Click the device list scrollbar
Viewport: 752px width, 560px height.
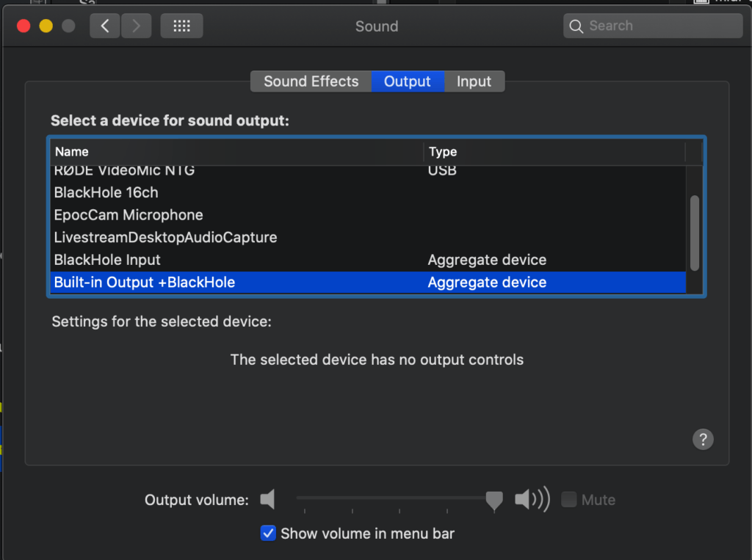(x=694, y=233)
